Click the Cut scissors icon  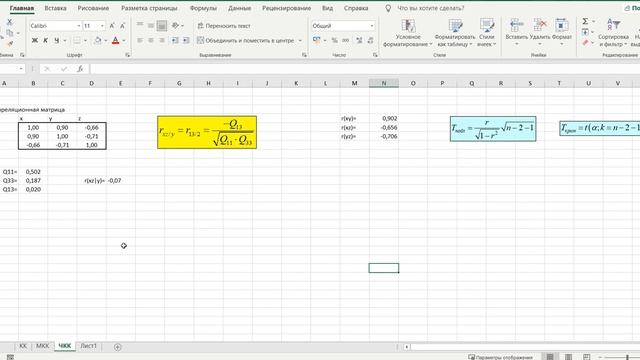point(9,22)
